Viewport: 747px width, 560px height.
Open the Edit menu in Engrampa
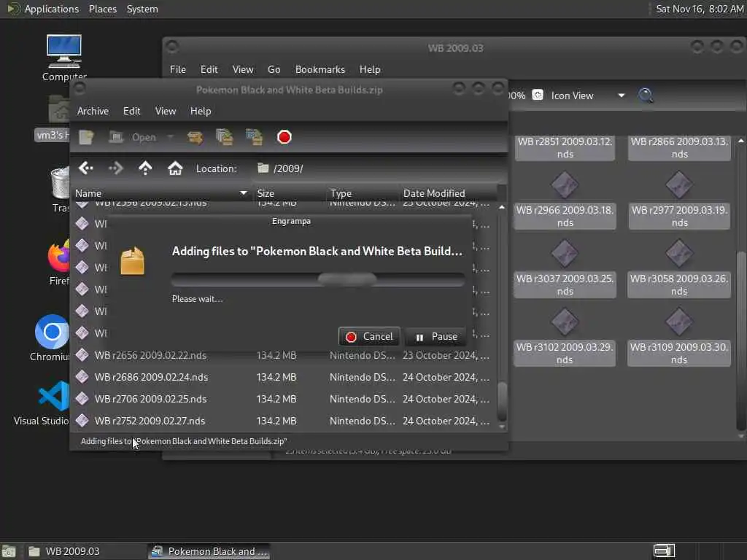(131, 111)
